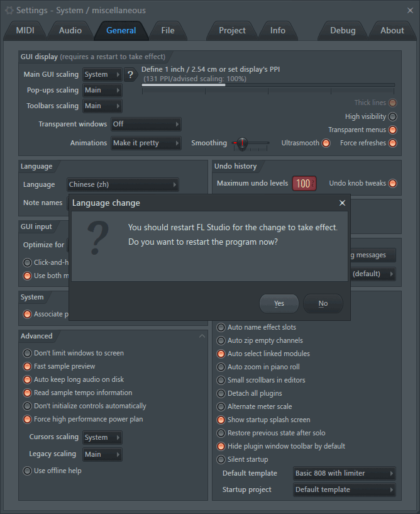
Task: Switch to the Project tab
Action: [x=232, y=30]
